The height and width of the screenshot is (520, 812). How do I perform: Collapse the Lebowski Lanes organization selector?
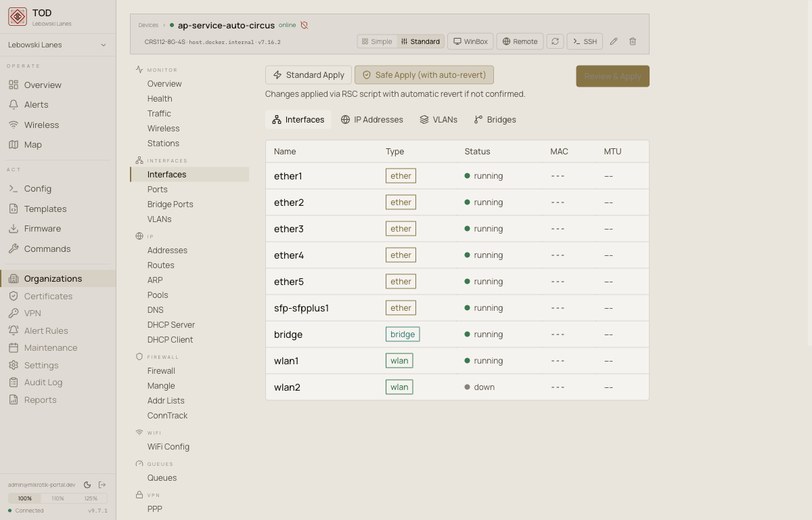point(58,44)
